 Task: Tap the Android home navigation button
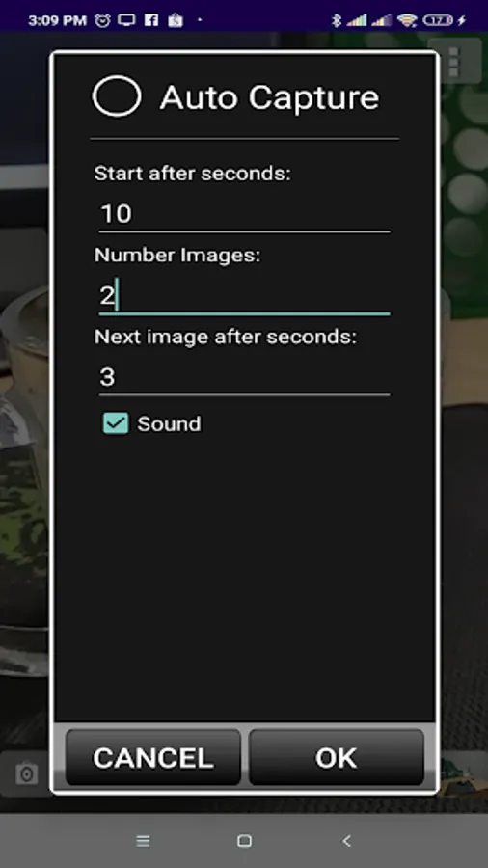(244, 841)
